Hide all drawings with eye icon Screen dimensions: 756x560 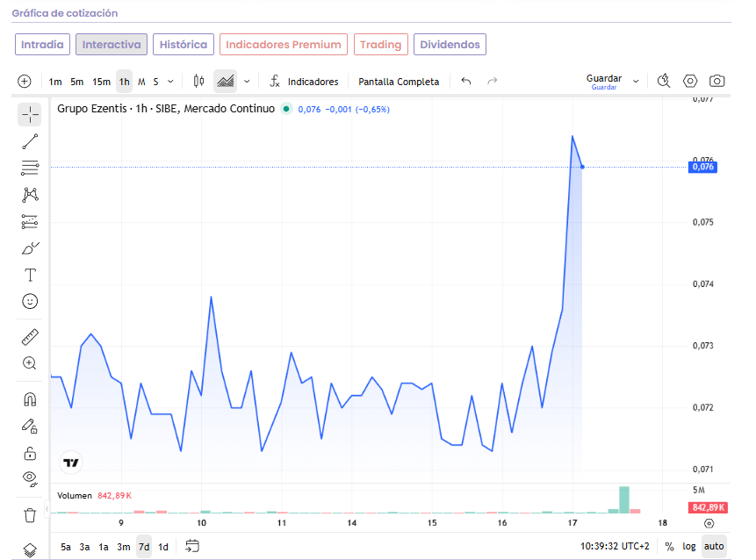click(x=30, y=479)
